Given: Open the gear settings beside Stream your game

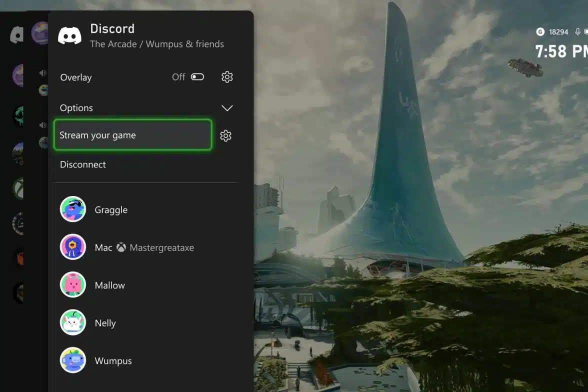Looking at the screenshot, I should [225, 135].
